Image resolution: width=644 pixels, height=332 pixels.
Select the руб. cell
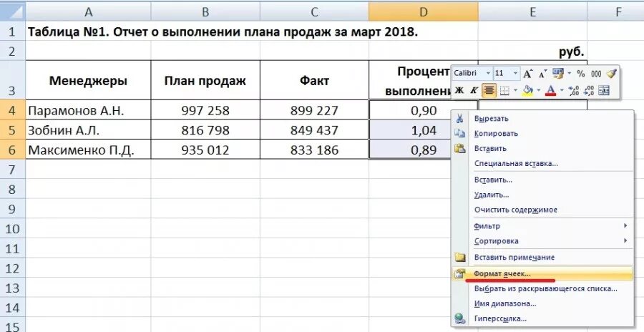coord(532,52)
